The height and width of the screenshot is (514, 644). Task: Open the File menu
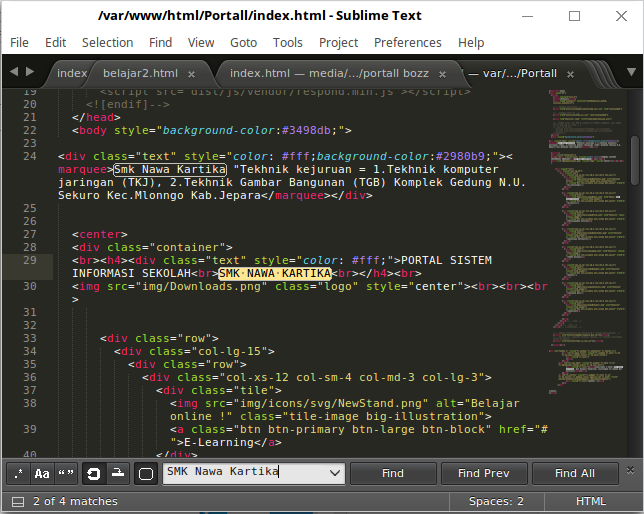tap(19, 43)
